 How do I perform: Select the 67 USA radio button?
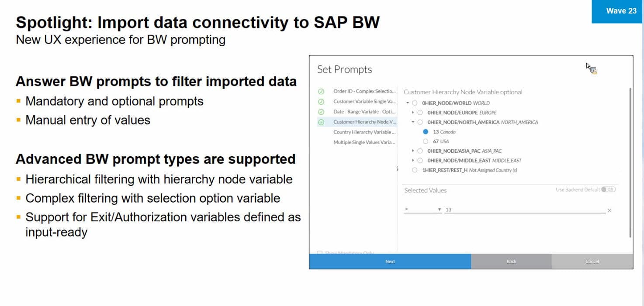[426, 141]
